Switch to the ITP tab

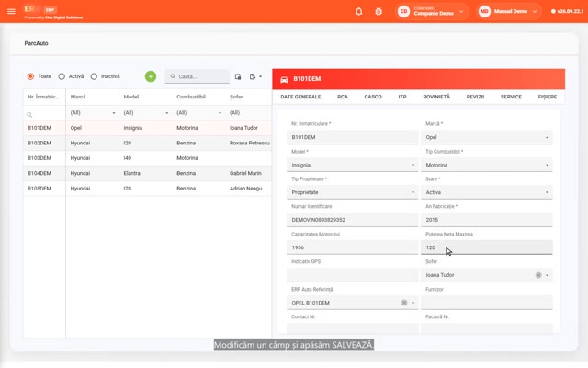[402, 97]
